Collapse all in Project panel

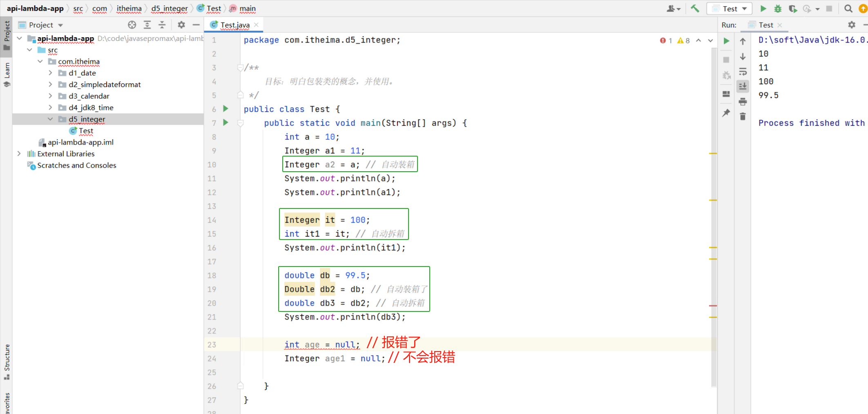click(x=162, y=25)
